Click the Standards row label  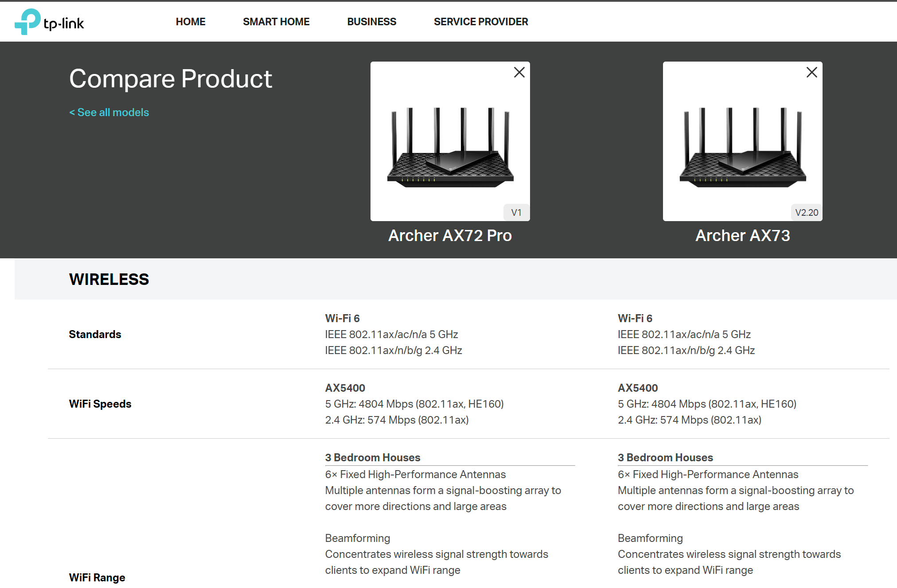95,335
